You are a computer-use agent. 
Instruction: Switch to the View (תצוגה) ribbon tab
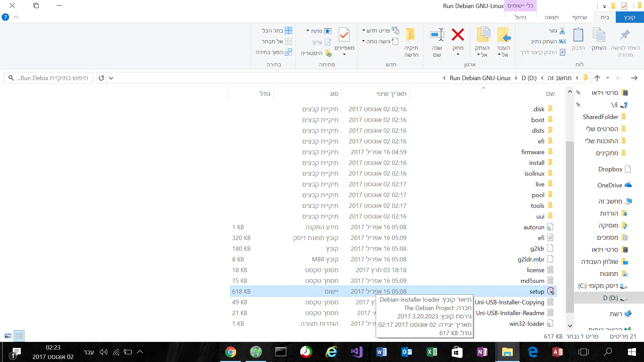(551, 17)
